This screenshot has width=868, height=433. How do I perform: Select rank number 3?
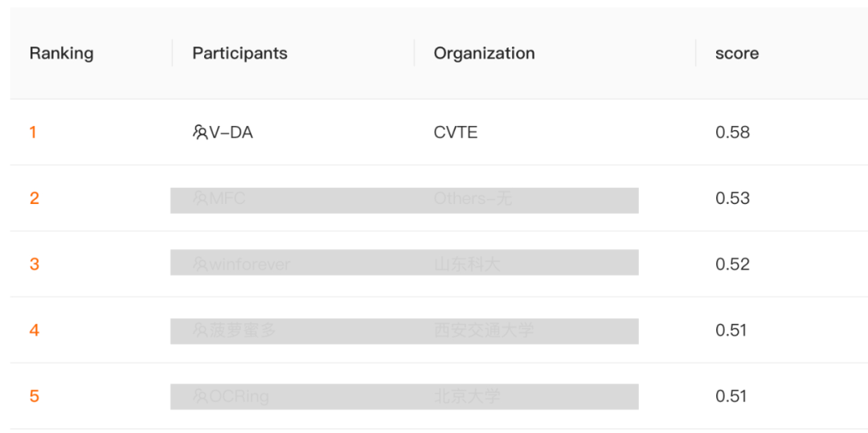point(34,264)
